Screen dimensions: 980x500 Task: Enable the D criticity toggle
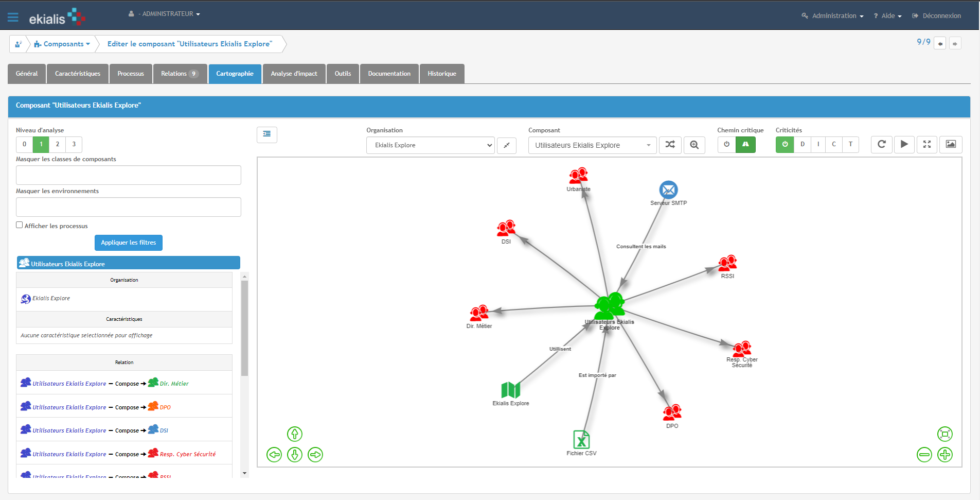802,145
